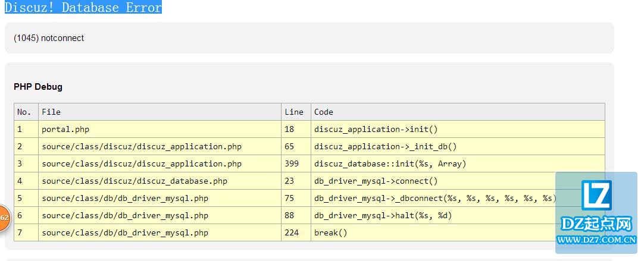Click row number "2" in the No. column
Image resolution: width=644 pixels, height=261 pixels.
(x=19, y=146)
